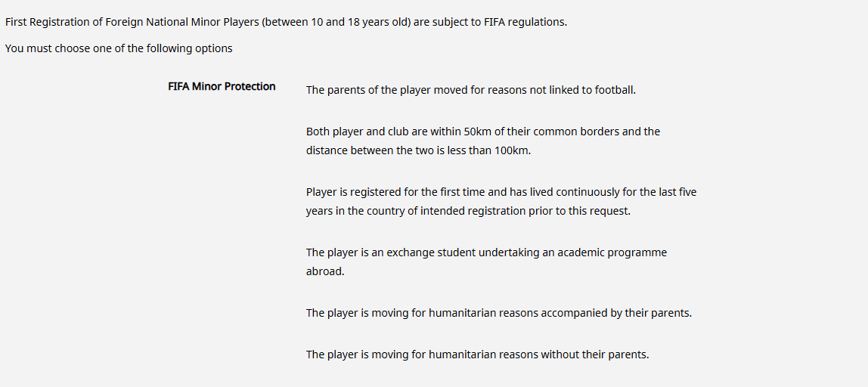Screen dimensions: 868x387
Task: Choose the within 50km of common borders option
Action: coord(482,141)
